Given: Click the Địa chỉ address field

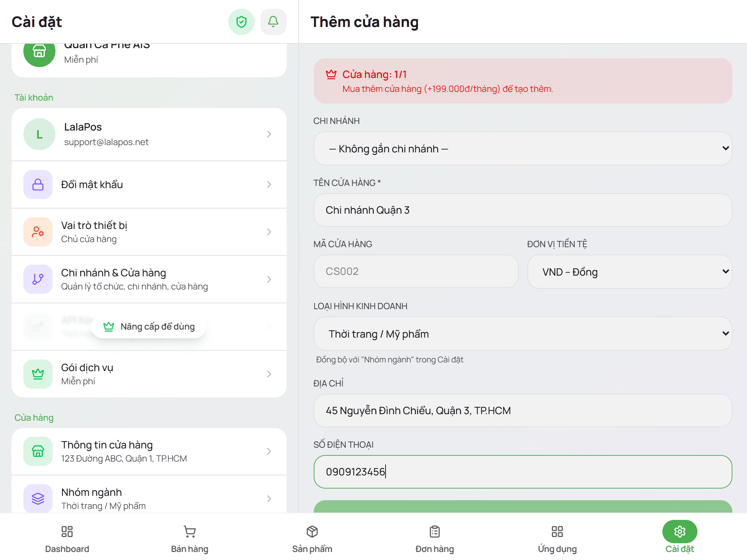Looking at the screenshot, I should (x=523, y=411).
